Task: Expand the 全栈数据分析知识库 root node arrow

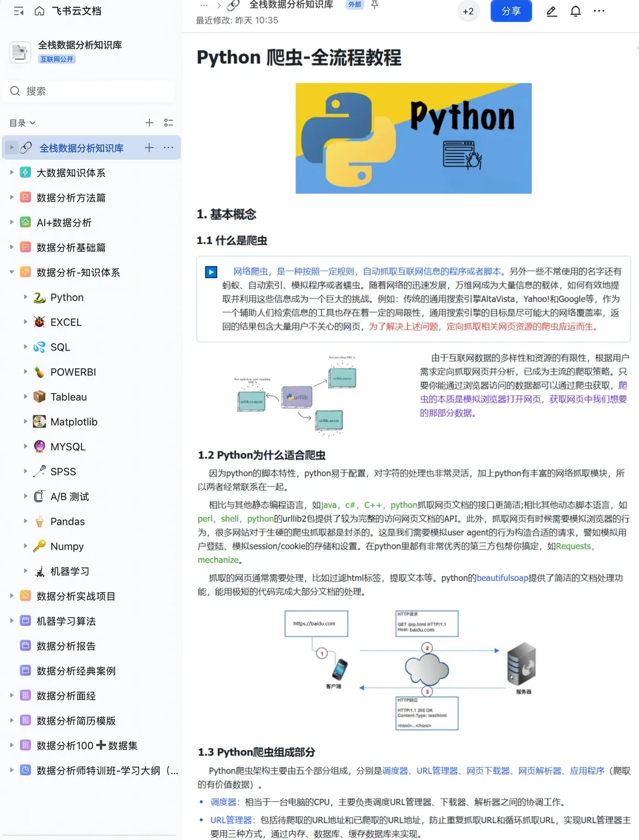Action: [x=12, y=147]
